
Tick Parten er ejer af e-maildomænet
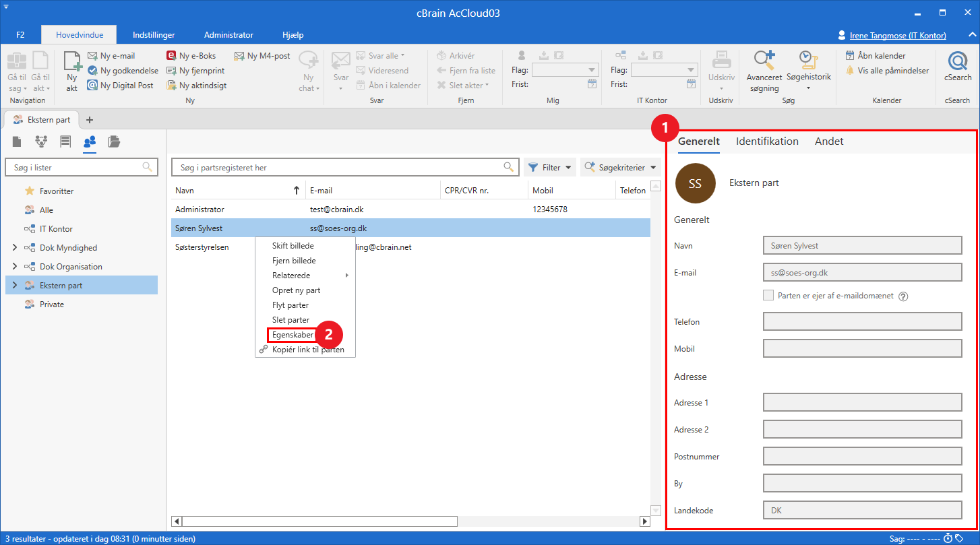[x=768, y=295]
